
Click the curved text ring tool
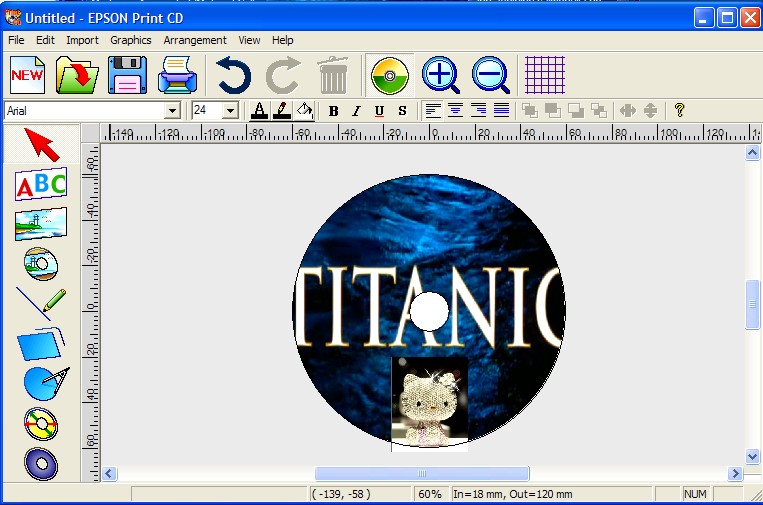click(41, 424)
